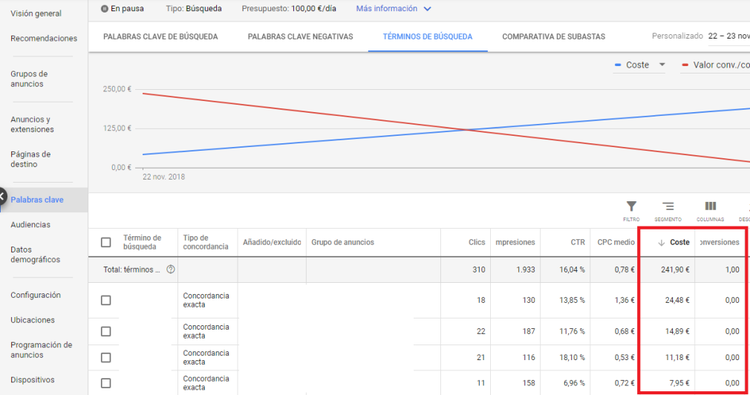Sort by Añadido/excluido column
This screenshot has height=395, width=750.
pos(272,242)
